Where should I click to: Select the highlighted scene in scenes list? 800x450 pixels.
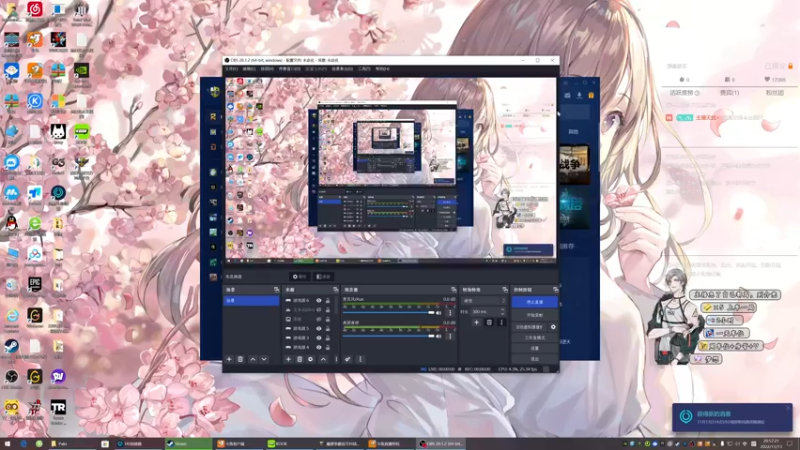point(252,301)
